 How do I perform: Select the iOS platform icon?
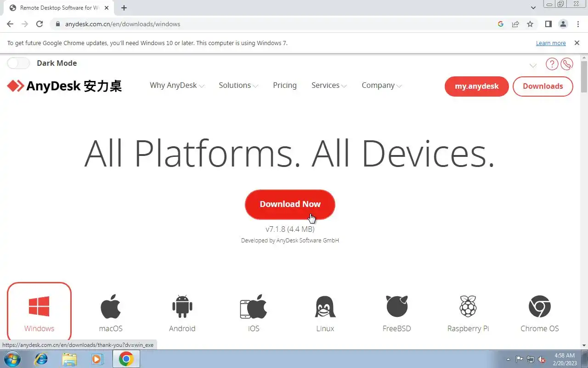click(254, 306)
